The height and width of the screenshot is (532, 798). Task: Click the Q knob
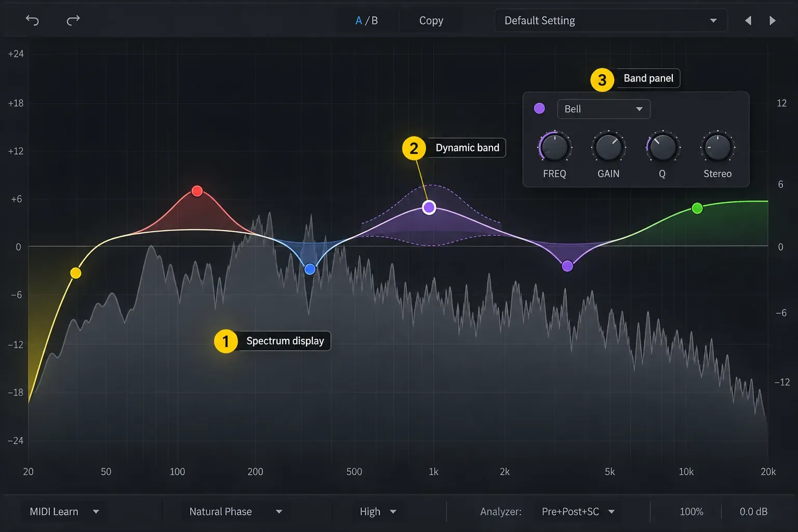(x=662, y=148)
